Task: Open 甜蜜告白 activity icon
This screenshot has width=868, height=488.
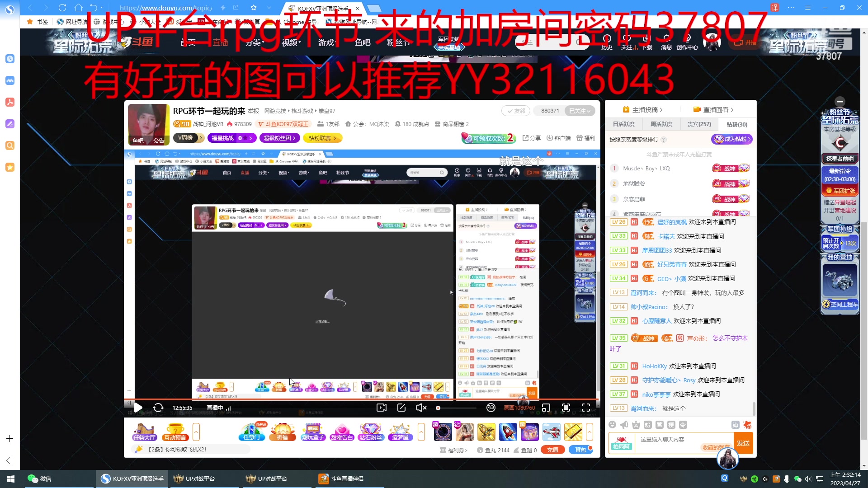Action: coord(342,432)
